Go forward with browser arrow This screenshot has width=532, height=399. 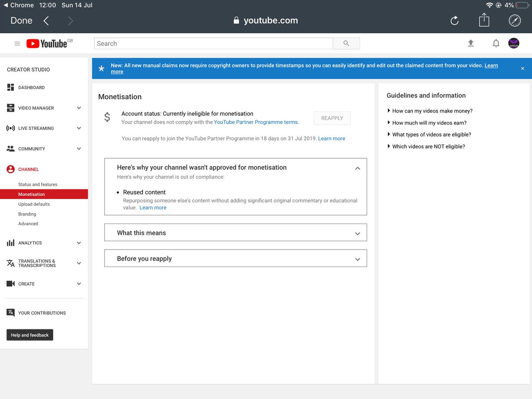(x=70, y=20)
